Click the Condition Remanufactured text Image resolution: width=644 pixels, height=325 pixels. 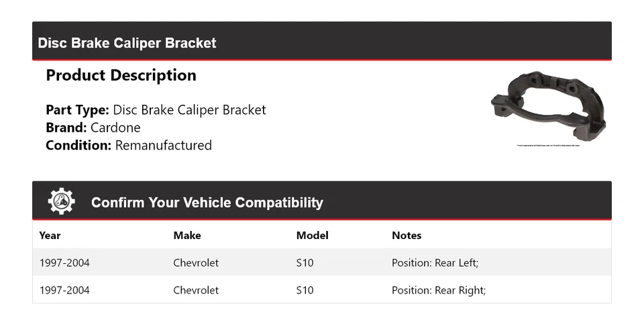pyautogui.click(x=129, y=145)
